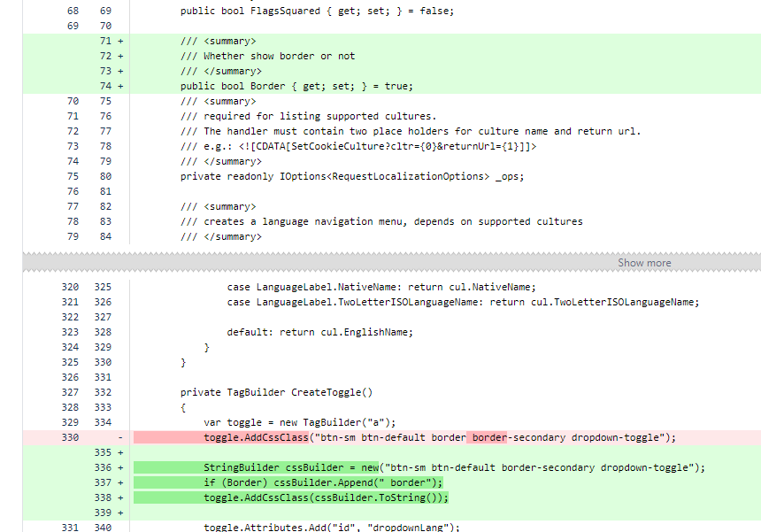Screen dimensions: 761x532
Task: Click added line 'public bool Border { get; set; } = true;'
Action: tap(296, 86)
